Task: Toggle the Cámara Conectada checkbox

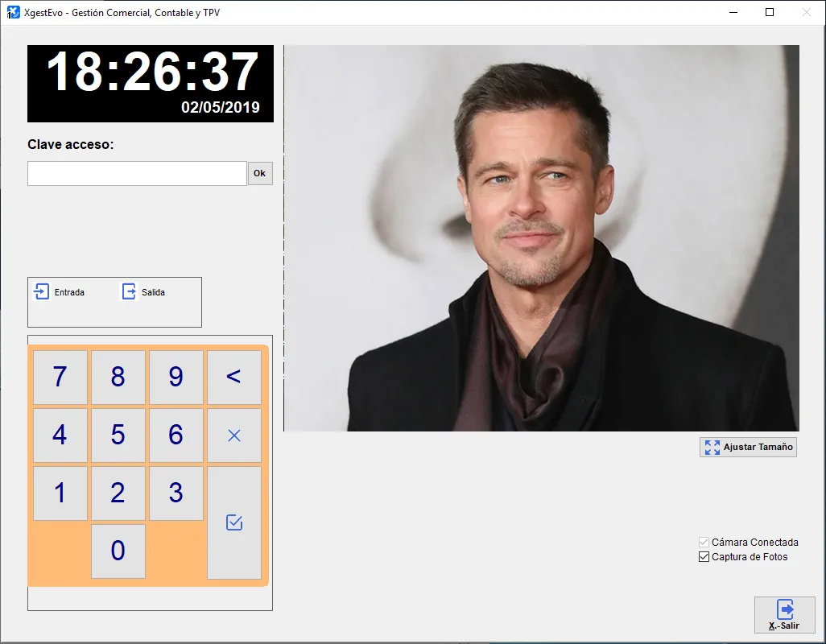Action: (704, 543)
